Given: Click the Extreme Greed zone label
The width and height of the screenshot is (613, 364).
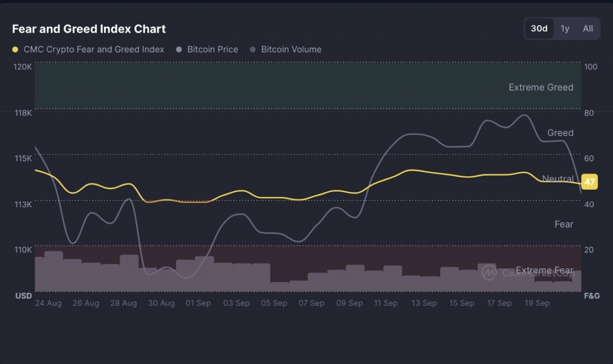Looking at the screenshot, I should [x=541, y=87].
